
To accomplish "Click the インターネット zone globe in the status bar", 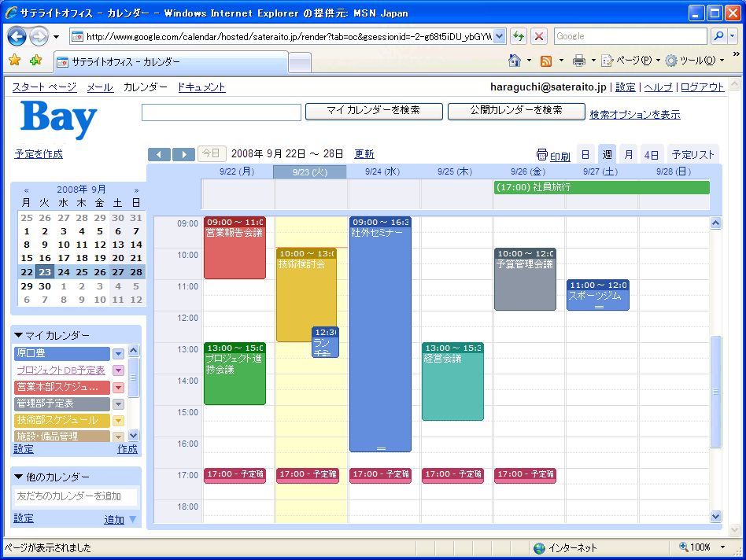I will point(539,548).
